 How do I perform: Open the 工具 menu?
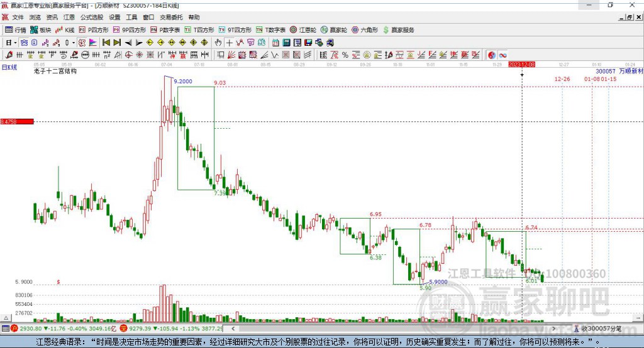pos(131,17)
